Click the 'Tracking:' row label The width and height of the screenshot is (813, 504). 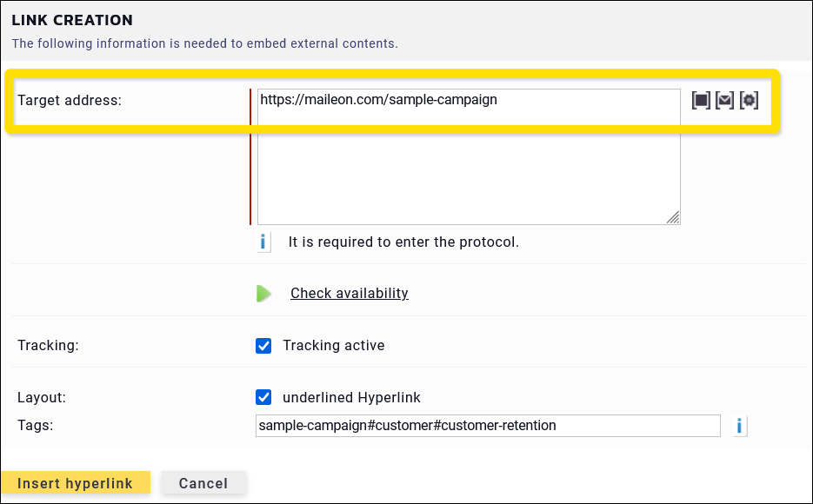pos(48,346)
